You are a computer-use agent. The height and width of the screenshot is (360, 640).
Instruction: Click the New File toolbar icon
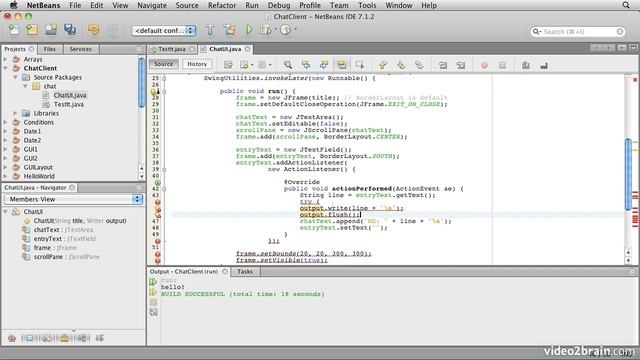point(14,29)
